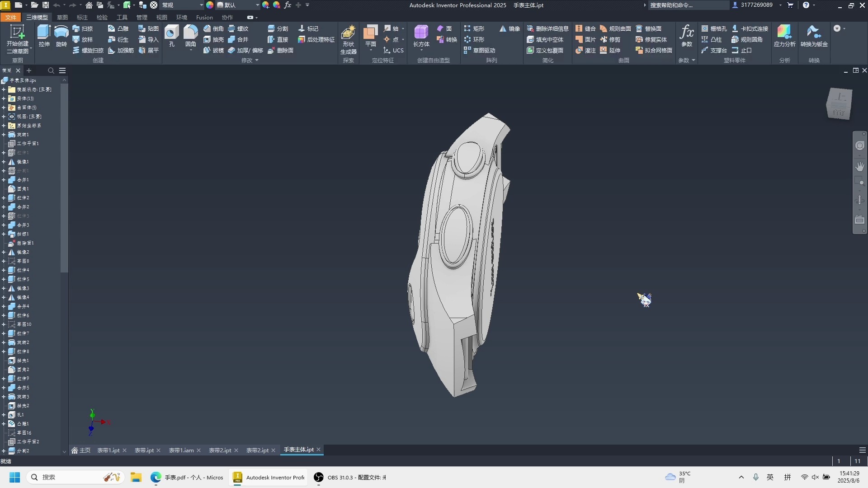Image resolution: width=868 pixels, height=488 pixels.
Task: Click the 搜索帮助和命令 search field
Action: [689, 5]
